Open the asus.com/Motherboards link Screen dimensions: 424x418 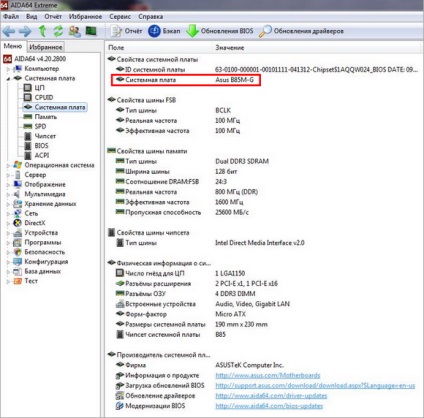coord(268,376)
